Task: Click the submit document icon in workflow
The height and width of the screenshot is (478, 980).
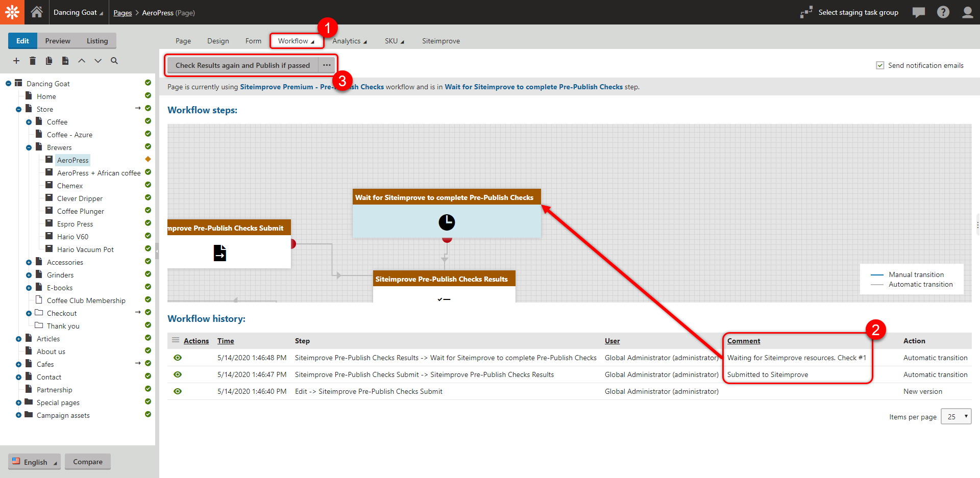Action: pos(220,253)
